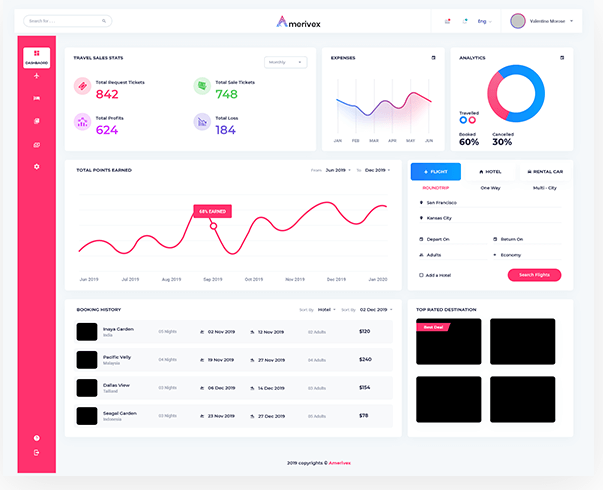This screenshot has height=490, width=603.
Task: Open the hotel bed icon in sidebar
Action: (x=36, y=99)
